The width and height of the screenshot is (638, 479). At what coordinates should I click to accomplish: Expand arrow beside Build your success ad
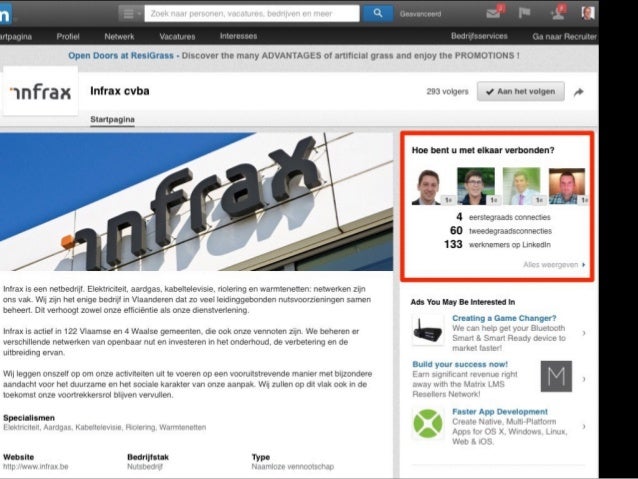pyautogui.click(x=584, y=379)
